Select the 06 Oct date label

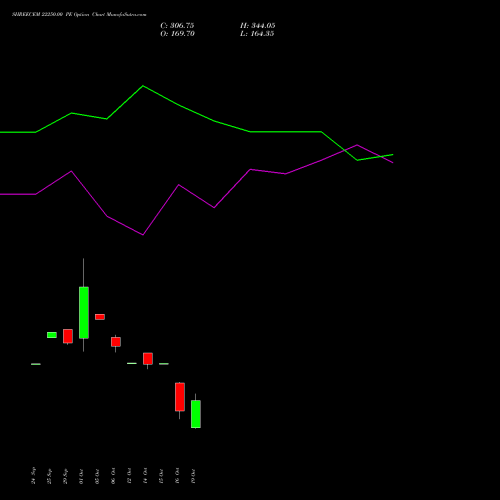[113, 476]
